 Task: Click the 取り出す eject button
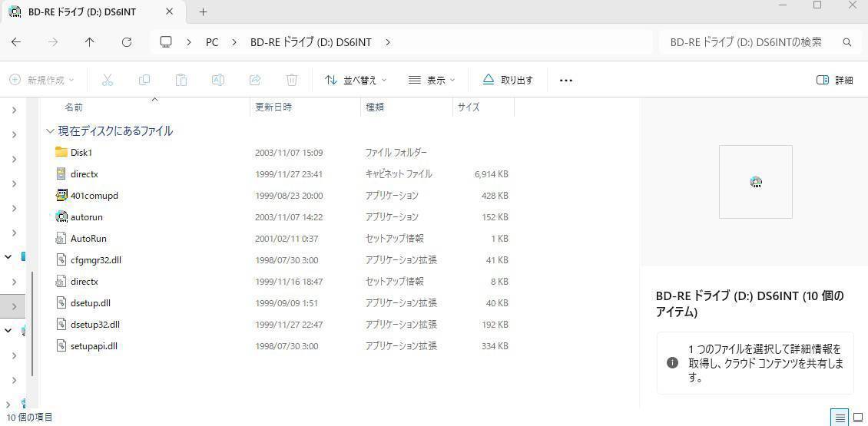(x=508, y=81)
